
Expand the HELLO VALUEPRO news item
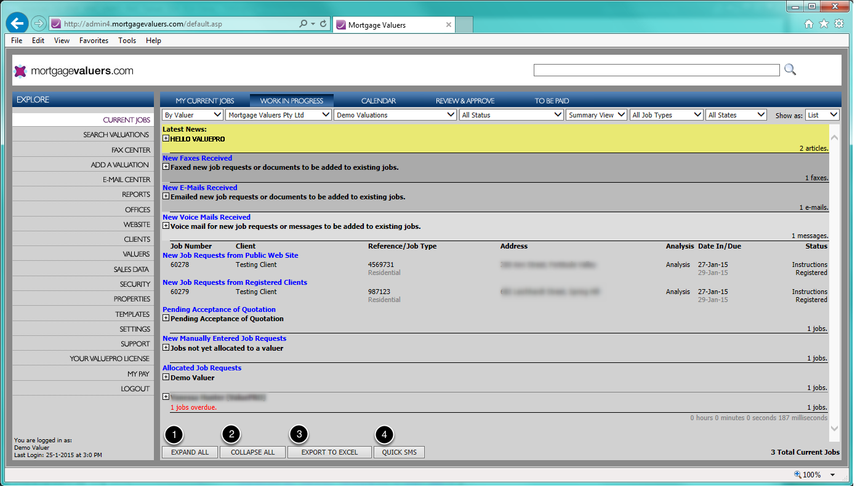click(166, 138)
